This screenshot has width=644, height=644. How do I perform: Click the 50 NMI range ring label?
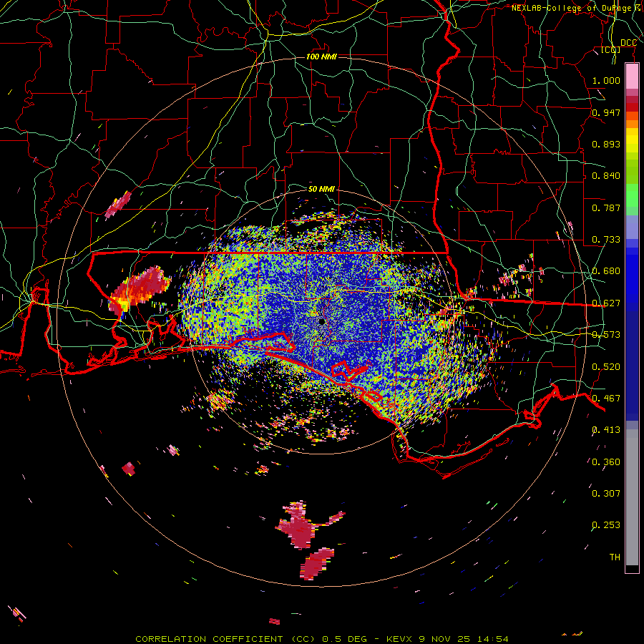click(x=321, y=189)
